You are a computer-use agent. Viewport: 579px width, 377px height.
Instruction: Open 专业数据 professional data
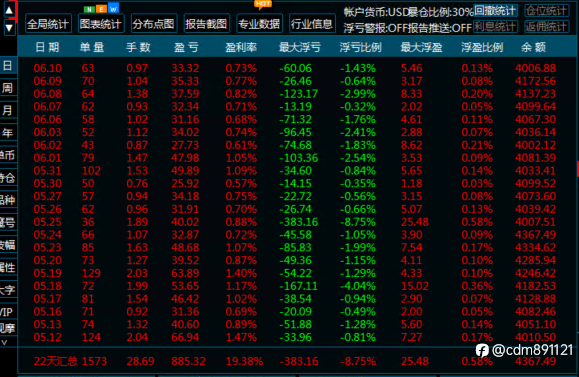pyautogui.click(x=259, y=24)
